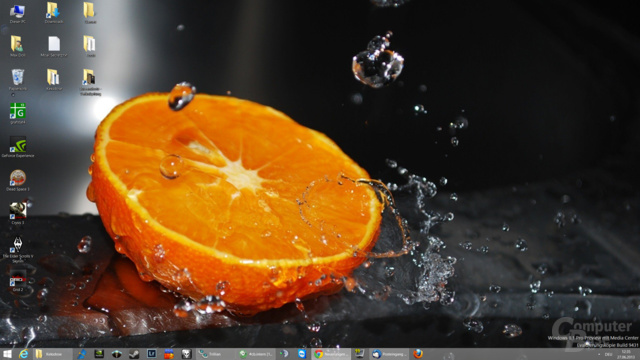
Task: Switch to the Google Chrome taskbar window
Action: 331,354
